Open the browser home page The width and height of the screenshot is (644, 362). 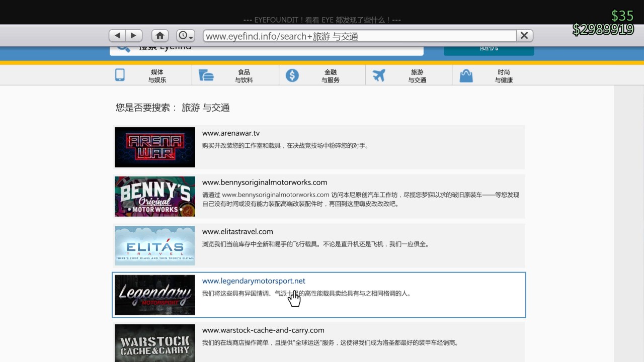(160, 36)
